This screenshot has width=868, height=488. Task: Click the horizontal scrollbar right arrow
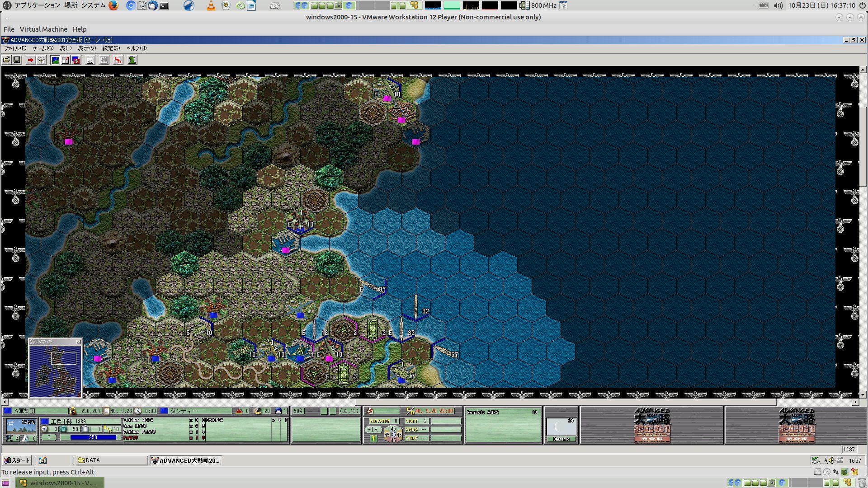tap(856, 402)
